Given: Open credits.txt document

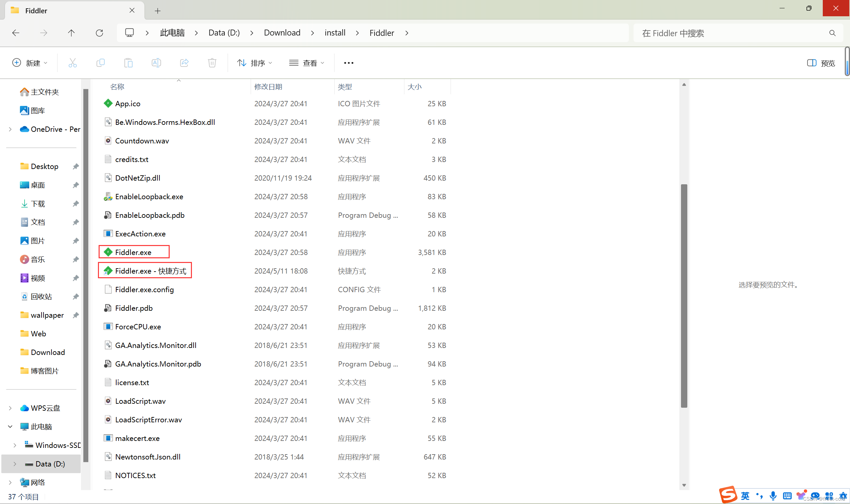Looking at the screenshot, I should point(131,158).
